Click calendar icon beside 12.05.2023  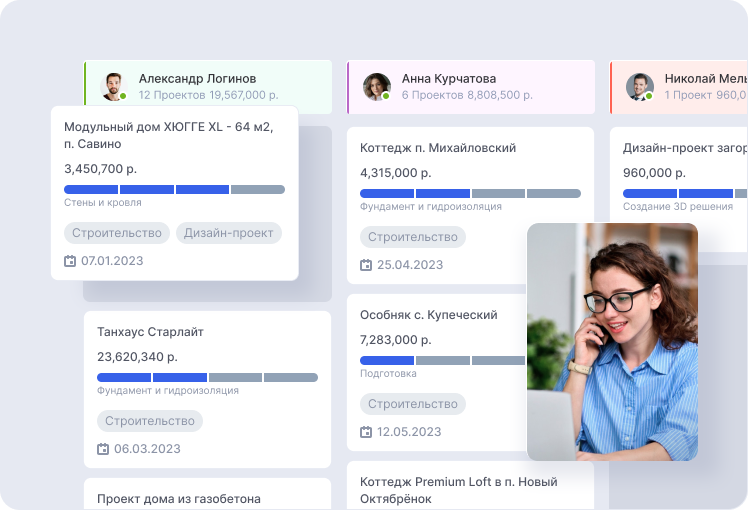tap(366, 432)
